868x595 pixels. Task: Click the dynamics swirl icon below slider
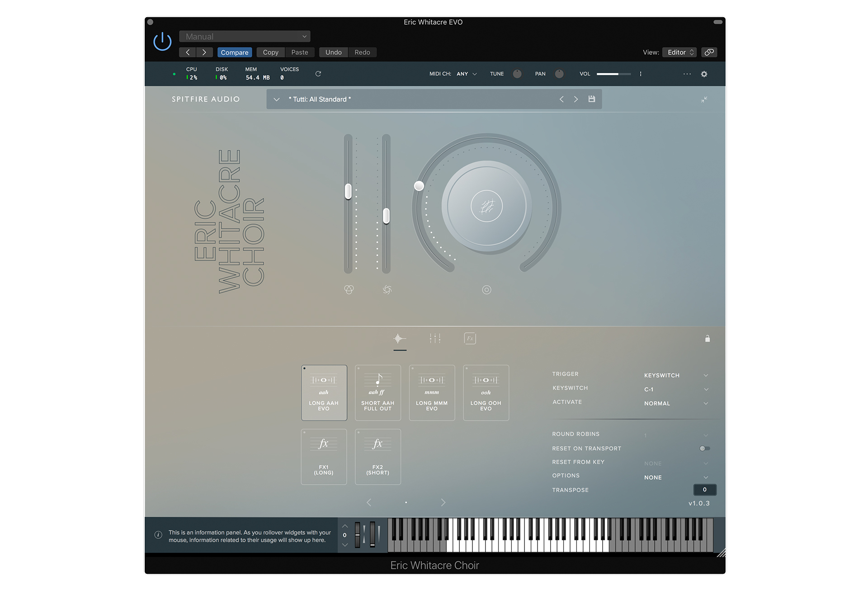(x=387, y=290)
